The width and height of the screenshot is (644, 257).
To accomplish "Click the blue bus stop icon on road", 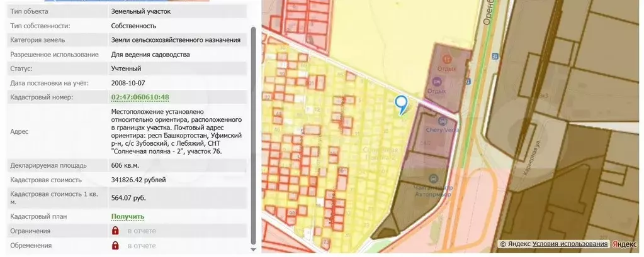I will tap(495, 56).
